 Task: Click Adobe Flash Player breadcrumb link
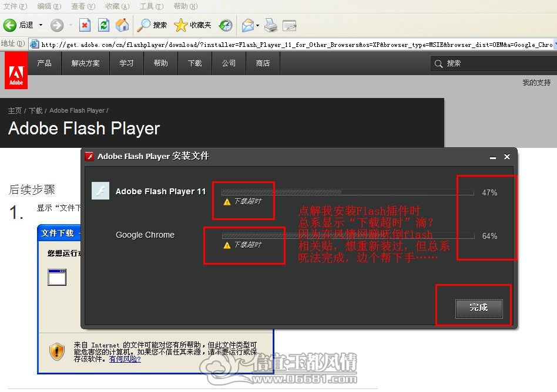pos(77,111)
